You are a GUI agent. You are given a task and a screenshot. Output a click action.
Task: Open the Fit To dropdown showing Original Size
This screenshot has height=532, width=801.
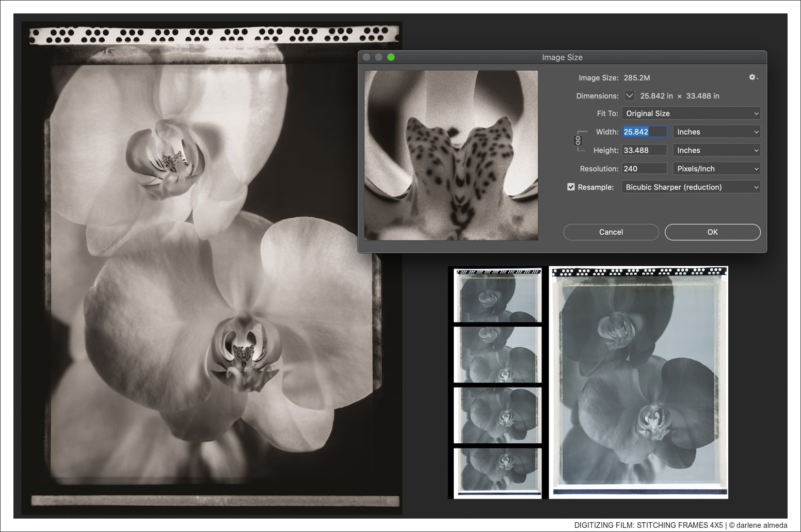click(691, 114)
